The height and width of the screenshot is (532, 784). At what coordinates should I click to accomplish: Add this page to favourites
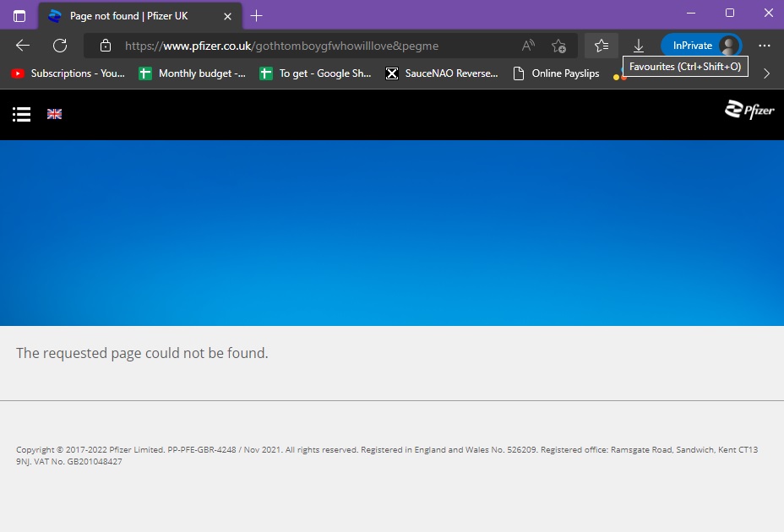click(x=558, y=46)
